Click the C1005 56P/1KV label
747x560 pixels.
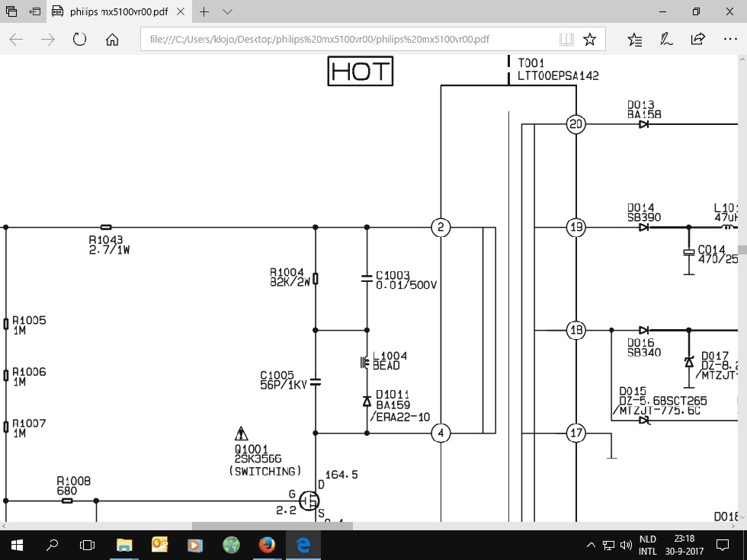[284, 380]
